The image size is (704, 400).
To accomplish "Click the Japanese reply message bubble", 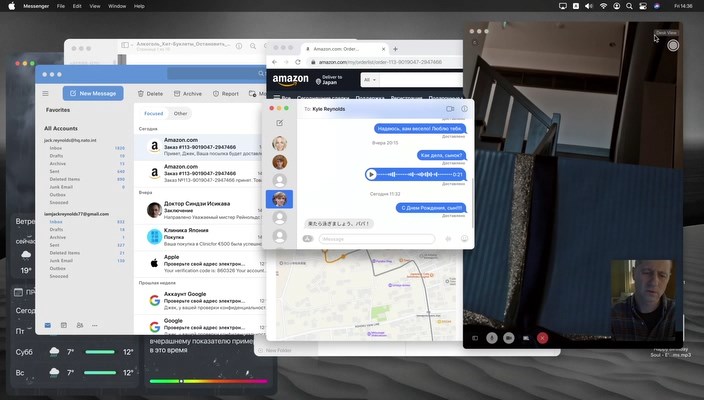I will click(339, 224).
